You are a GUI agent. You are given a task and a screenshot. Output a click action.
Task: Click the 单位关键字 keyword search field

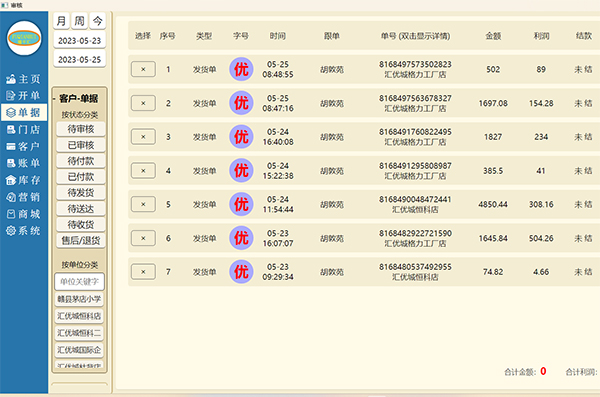point(80,282)
